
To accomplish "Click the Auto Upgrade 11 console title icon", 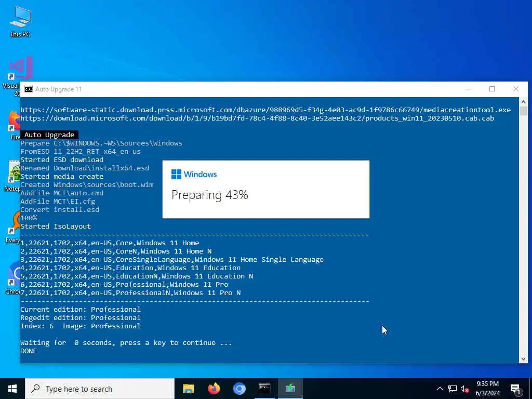I will pos(29,89).
